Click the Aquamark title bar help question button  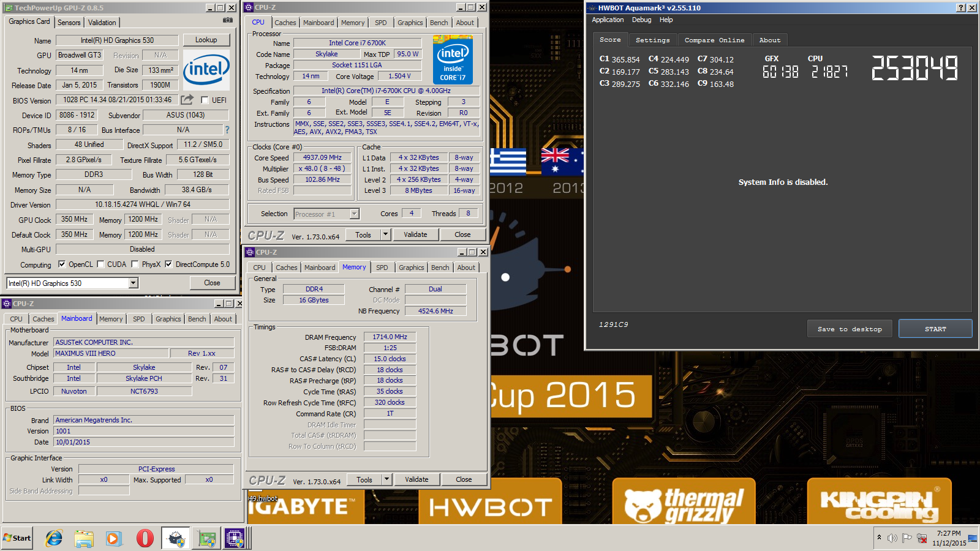tap(961, 8)
